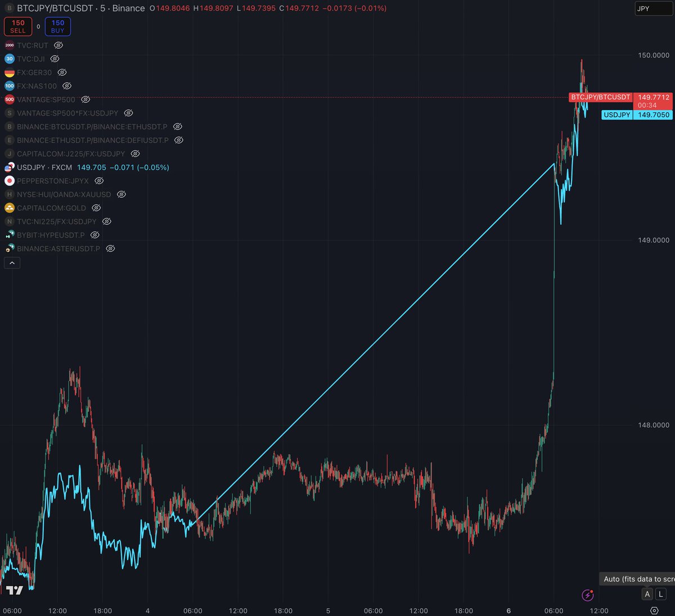
Task: Open chart settings gear icon
Action: (x=654, y=610)
